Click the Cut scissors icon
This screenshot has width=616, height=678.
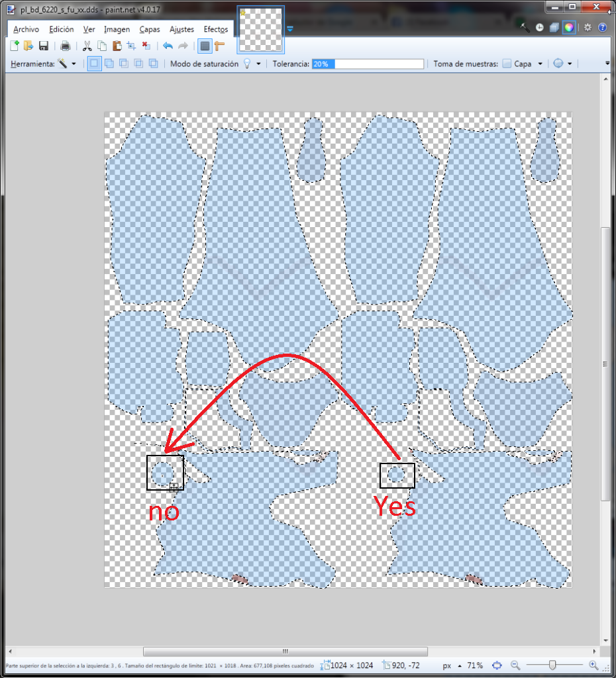(x=87, y=46)
